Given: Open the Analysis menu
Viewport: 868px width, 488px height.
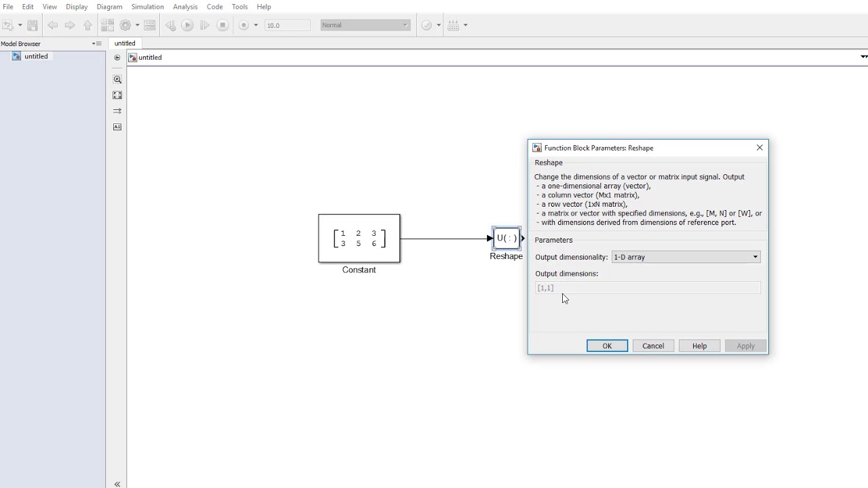Looking at the screenshot, I should coord(185,7).
